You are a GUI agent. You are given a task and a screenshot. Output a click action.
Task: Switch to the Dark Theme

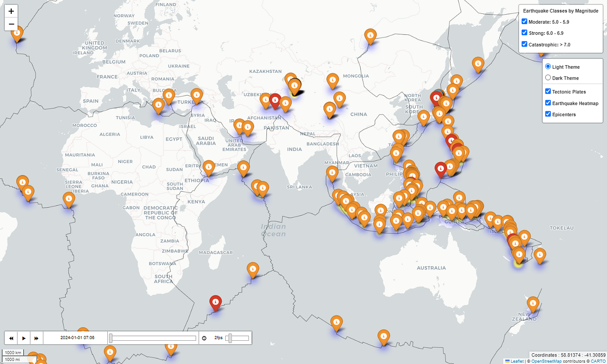[548, 77]
